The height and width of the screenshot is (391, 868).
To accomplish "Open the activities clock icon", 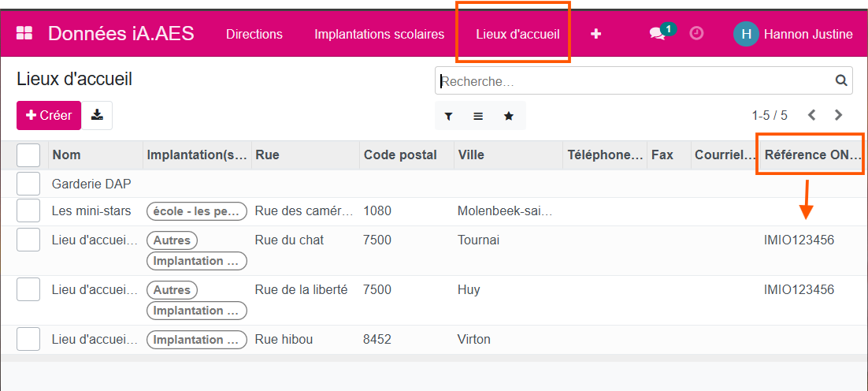I will pos(696,34).
